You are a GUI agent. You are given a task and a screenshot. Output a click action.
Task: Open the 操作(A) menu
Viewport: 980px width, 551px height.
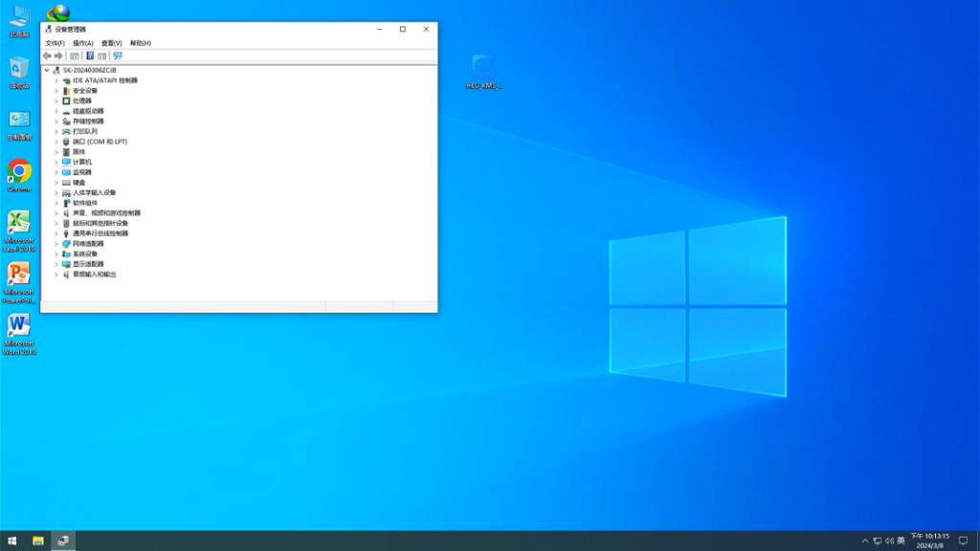click(83, 43)
